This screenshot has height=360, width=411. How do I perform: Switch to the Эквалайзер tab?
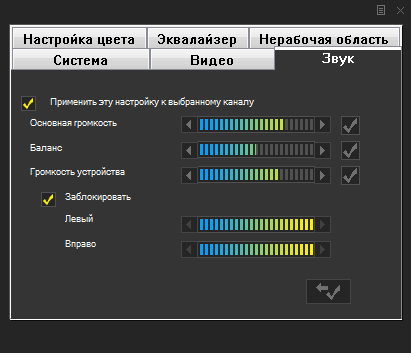[x=198, y=39]
